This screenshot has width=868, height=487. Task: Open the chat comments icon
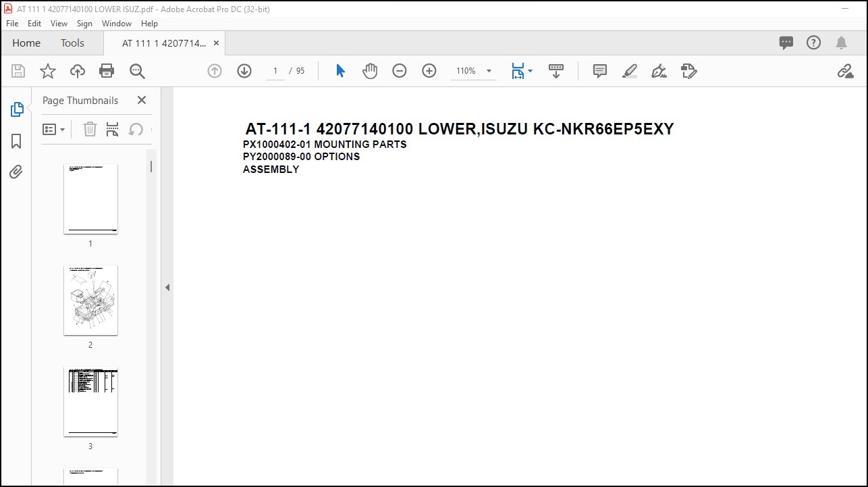pos(786,43)
